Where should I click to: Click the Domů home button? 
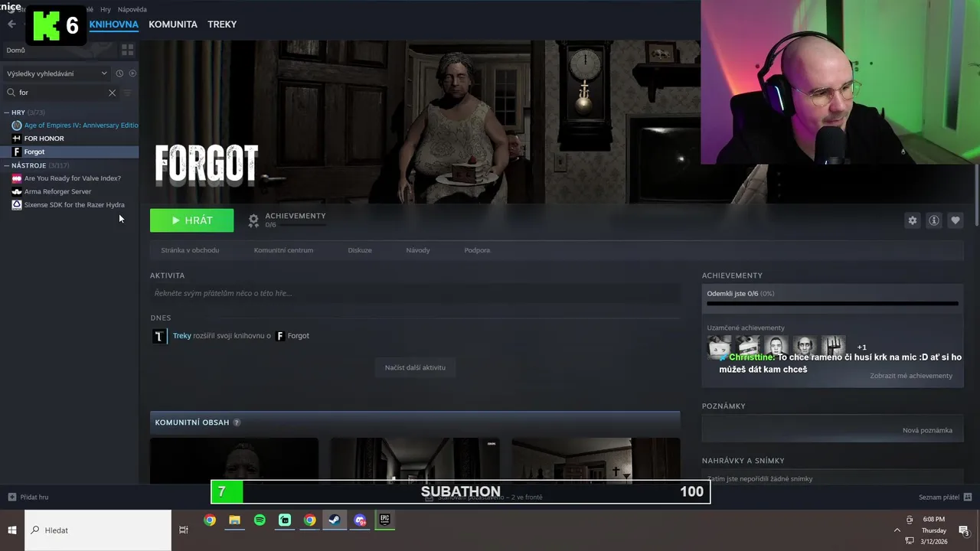point(15,51)
